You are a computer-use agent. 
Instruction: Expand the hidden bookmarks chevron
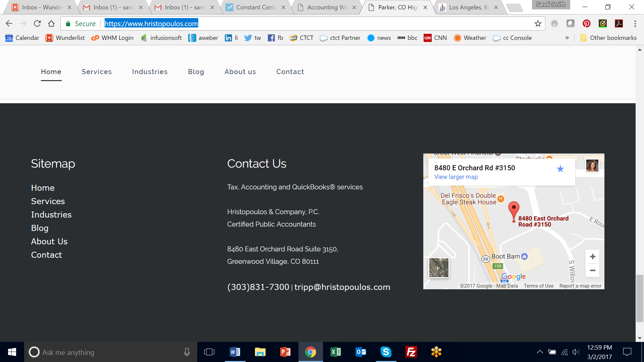click(567, 38)
